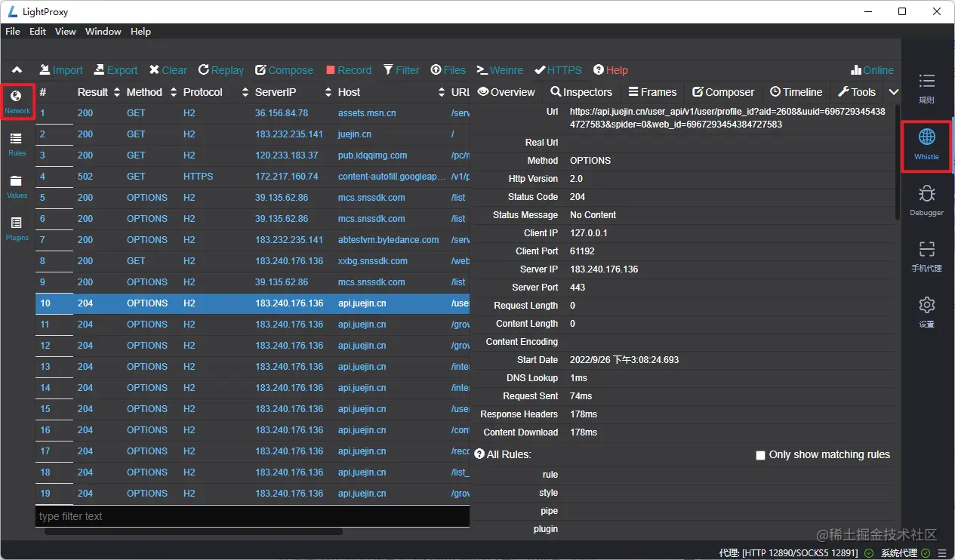955x560 pixels.
Task: Switch to the Composer tab
Action: tap(723, 92)
